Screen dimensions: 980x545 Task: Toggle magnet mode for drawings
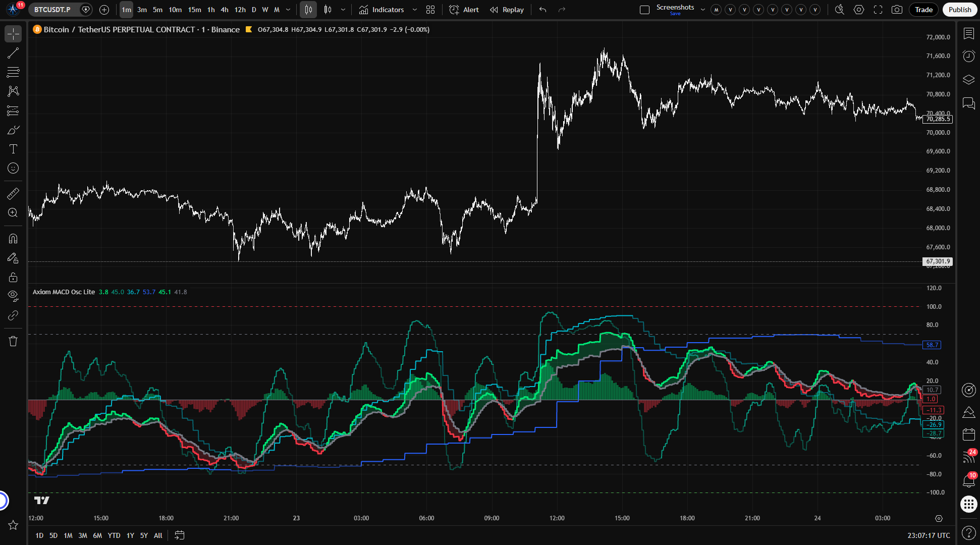tap(13, 238)
